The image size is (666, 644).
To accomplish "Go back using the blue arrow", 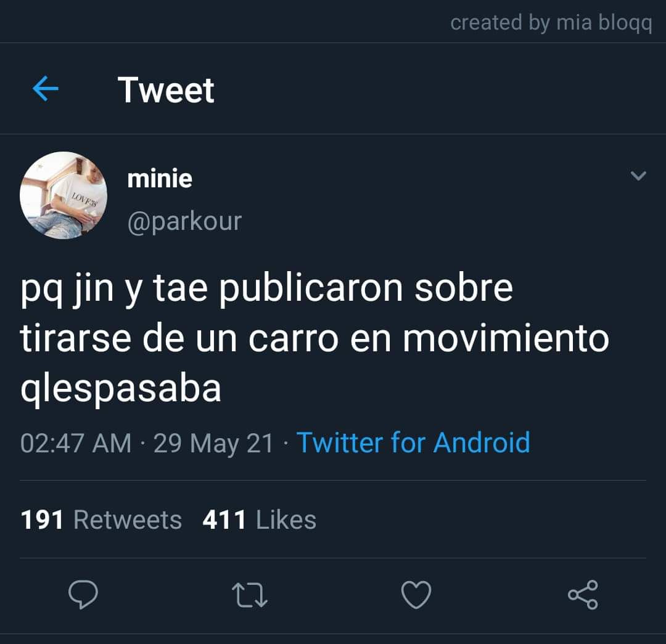I will point(46,89).
